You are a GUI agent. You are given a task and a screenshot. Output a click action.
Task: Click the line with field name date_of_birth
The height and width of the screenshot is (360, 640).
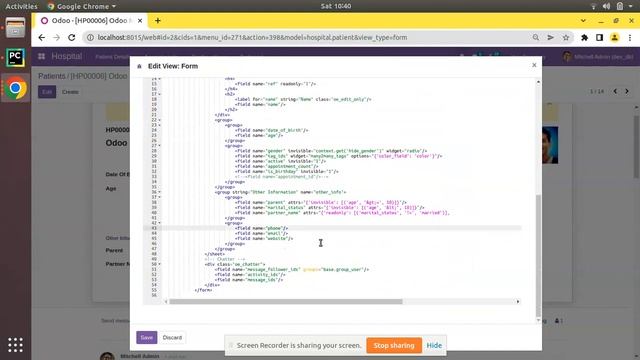click(271, 130)
